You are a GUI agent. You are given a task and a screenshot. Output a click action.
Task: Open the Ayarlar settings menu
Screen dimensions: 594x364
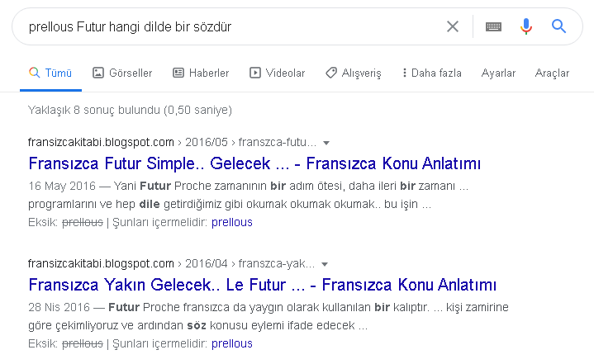coord(498,73)
